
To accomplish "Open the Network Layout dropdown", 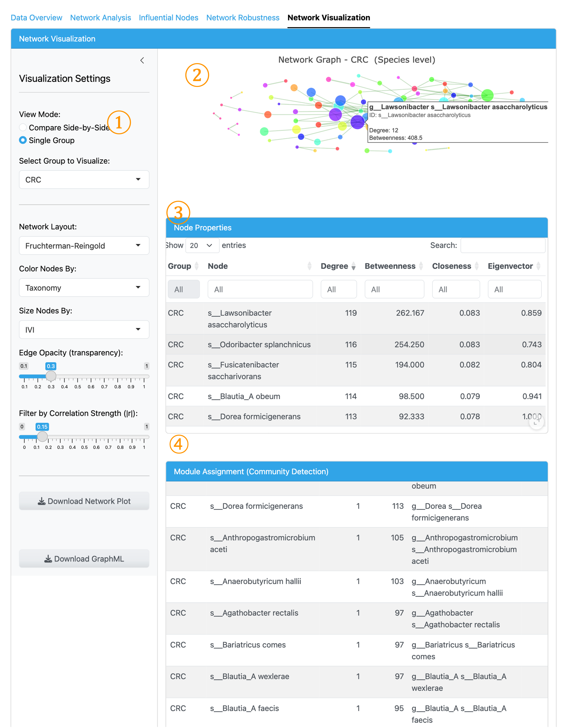I will [x=84, y=246].
